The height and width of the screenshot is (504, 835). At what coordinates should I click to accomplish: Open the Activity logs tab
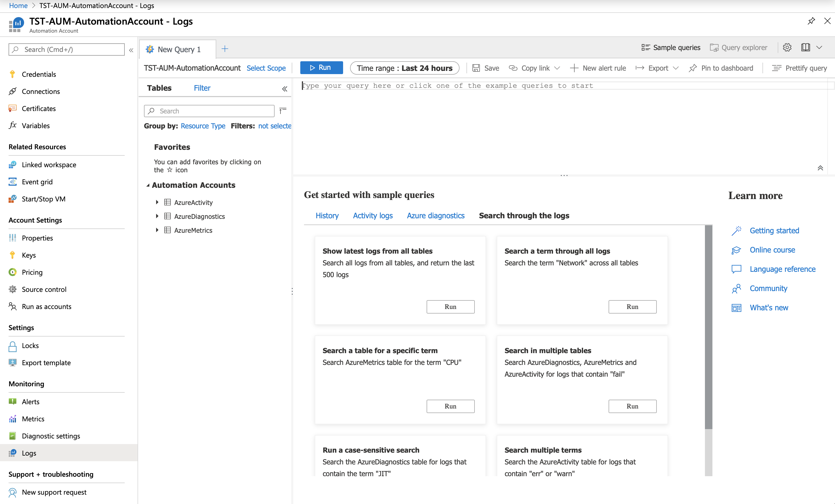(x=373, y=216)
